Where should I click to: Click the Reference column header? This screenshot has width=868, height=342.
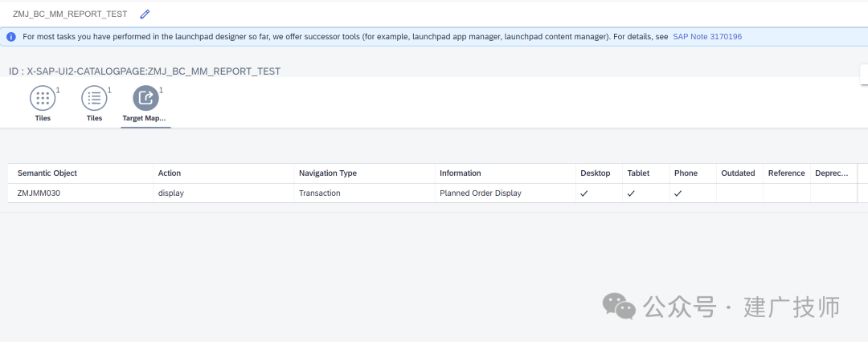pyautogui.click(x=787, y=173)
